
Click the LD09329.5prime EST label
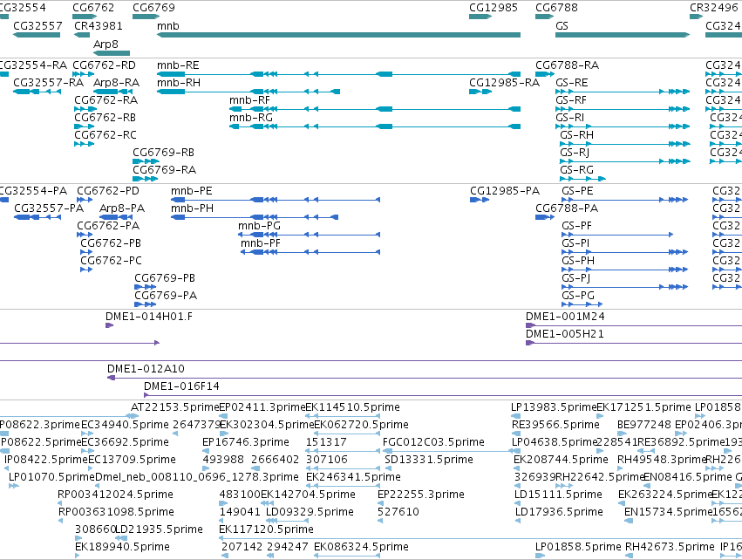point(310,512)
